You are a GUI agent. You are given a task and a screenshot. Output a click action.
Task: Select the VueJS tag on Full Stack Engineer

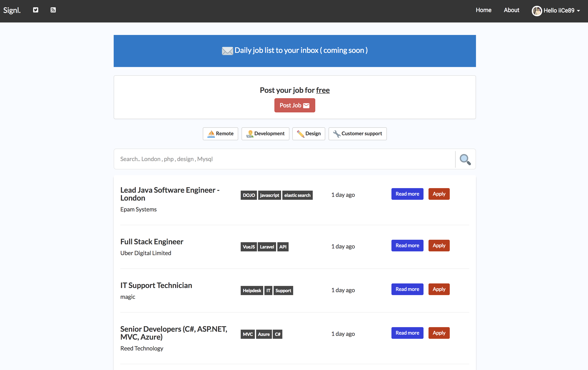pyautogui.click(x=249, y=247)
